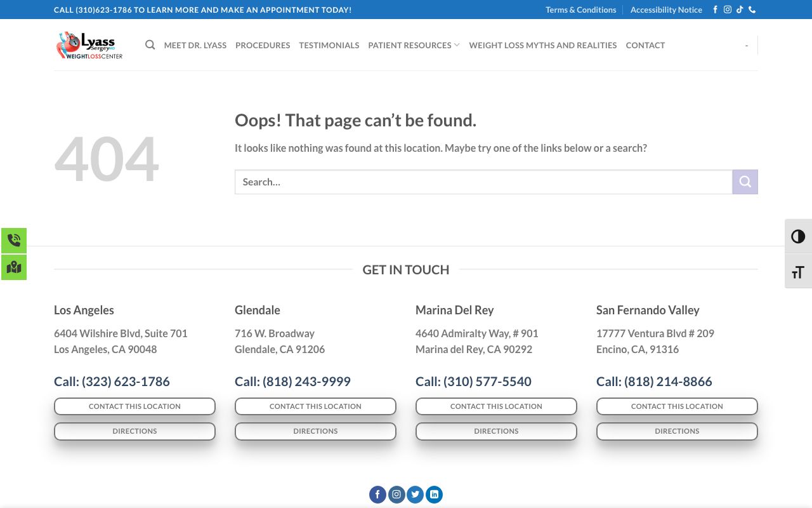Open the Procedures menu item
This screenshot has height=508, width=812.
tap(263, 45)
